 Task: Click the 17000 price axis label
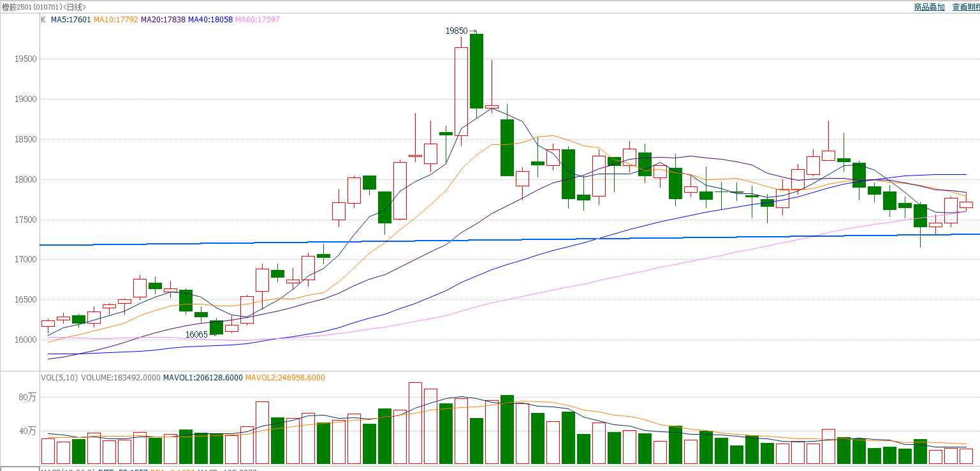click(x=26, y=260)
